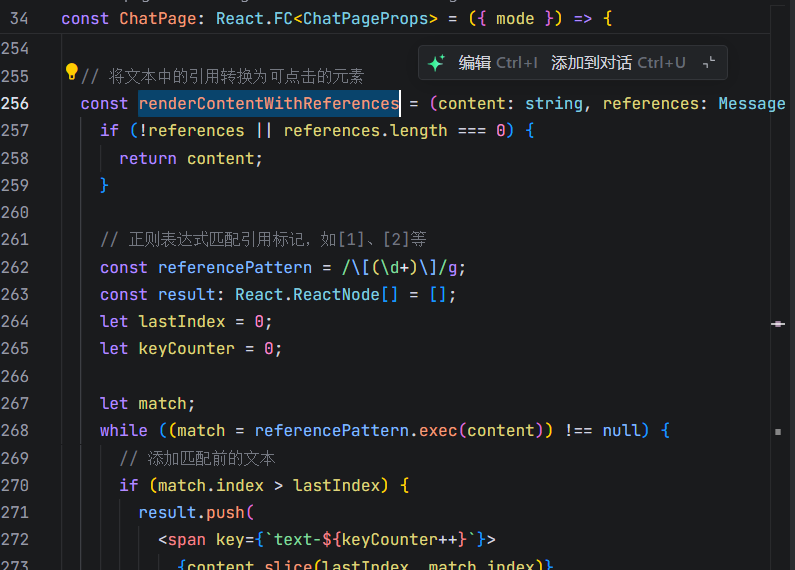Click sticky header line ChatPage declaration
Image resolution: width=795 pixels, height=570 pixels.
[337, 19]
